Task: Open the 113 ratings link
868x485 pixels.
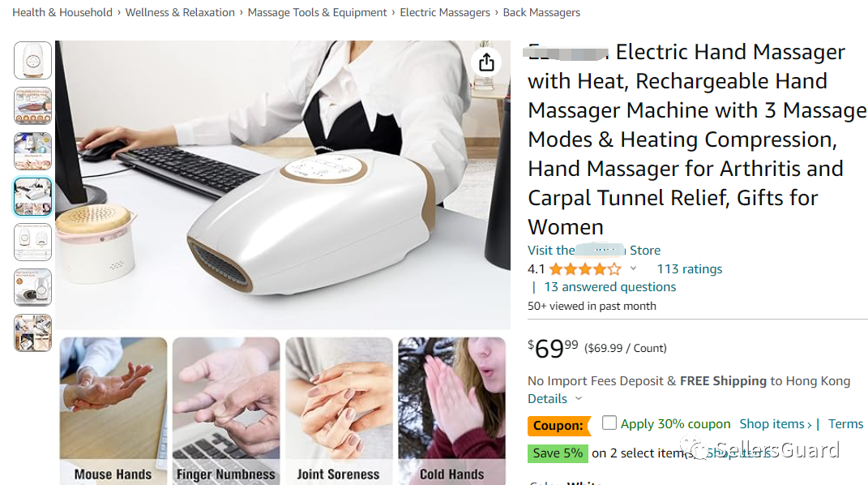Action: click(x=689, y=269)
